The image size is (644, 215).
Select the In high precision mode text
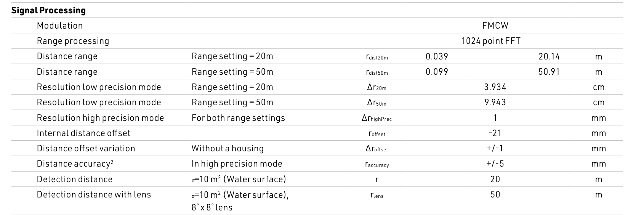tap(237, 164)
